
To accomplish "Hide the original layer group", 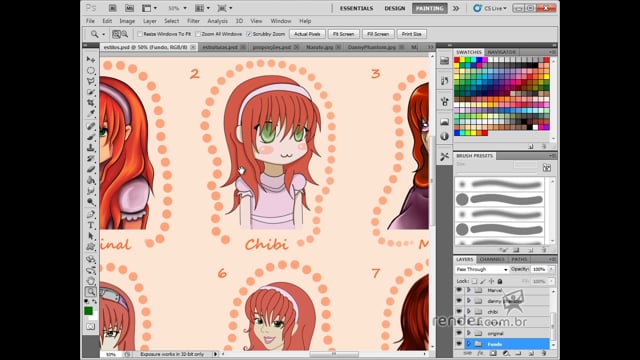I will point(459,333).
